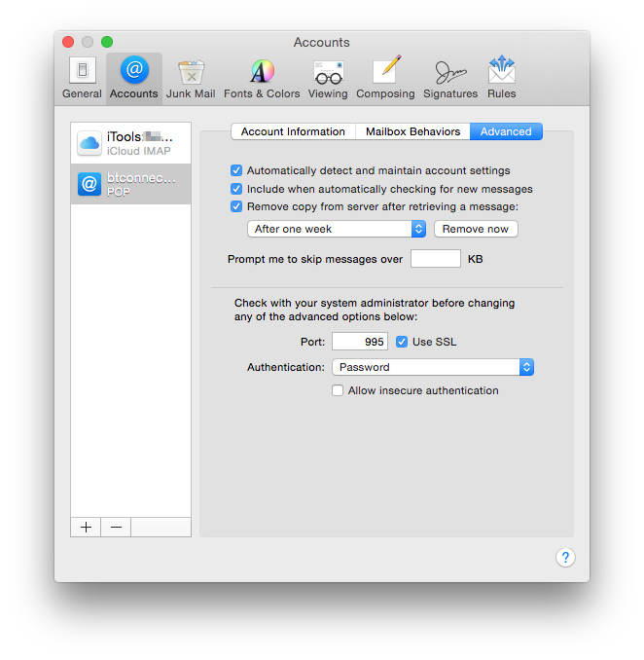Screen dimensions: 644x660
Task: Open the Rules preferences
Action: point(502,78)
